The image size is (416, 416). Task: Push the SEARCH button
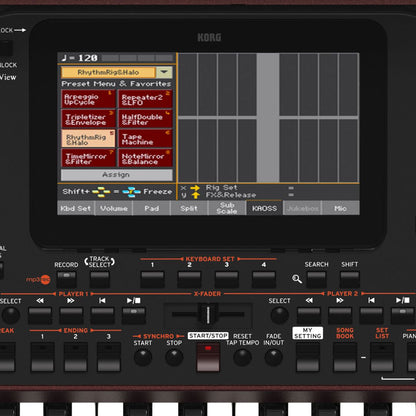pos(316,279)
